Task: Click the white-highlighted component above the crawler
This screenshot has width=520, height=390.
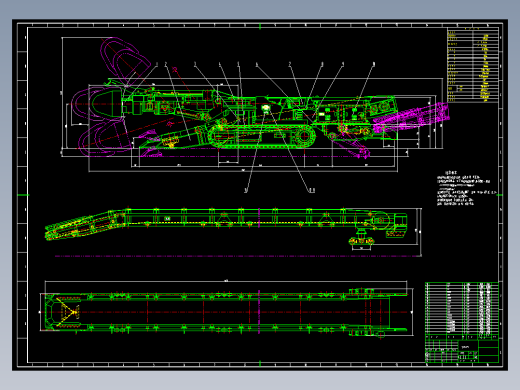Action: click(266, 108)
